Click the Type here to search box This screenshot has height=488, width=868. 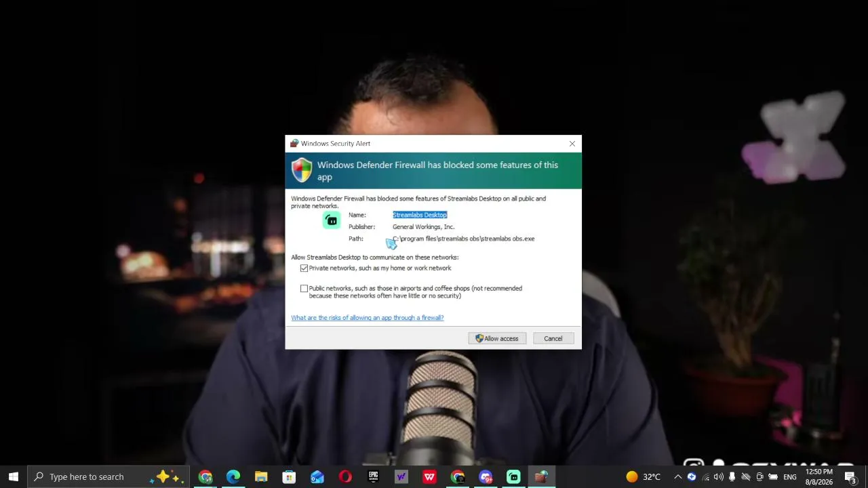108,476
